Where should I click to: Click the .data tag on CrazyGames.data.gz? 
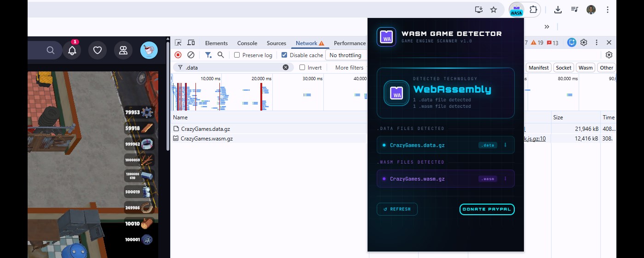pyautogui.click(x=488, y=145)
